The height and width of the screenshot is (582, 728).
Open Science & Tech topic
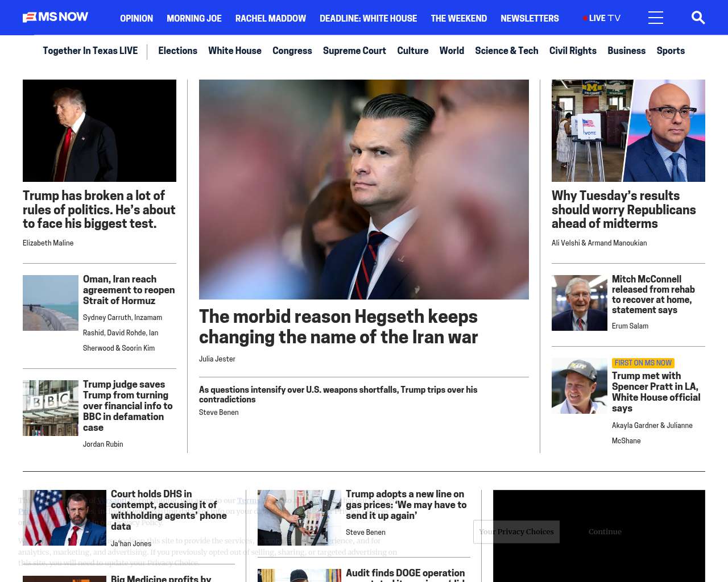507,51
